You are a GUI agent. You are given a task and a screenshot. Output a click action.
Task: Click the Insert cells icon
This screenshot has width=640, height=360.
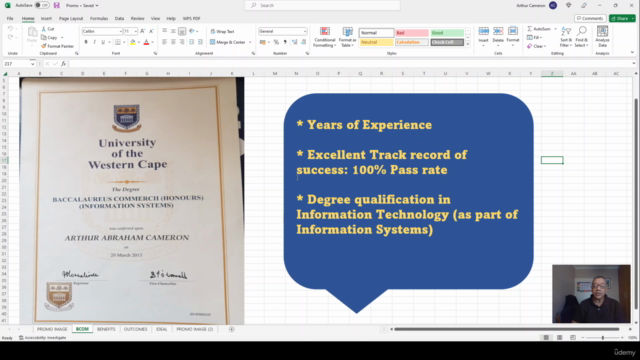[484, 32]
